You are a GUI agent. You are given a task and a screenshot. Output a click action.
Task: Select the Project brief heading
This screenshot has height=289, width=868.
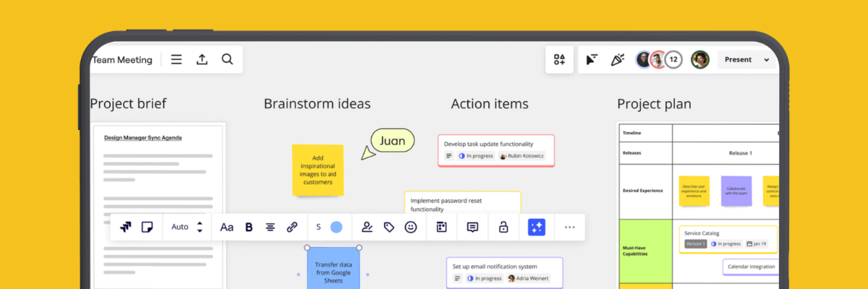pyautogui.click(x=128, y=104)
